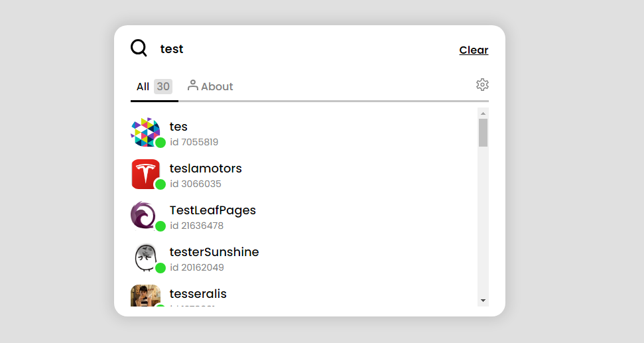The image size is (644, 343).
Task: Click the tesseralis photo avatar
Action: tap(145, 295)
